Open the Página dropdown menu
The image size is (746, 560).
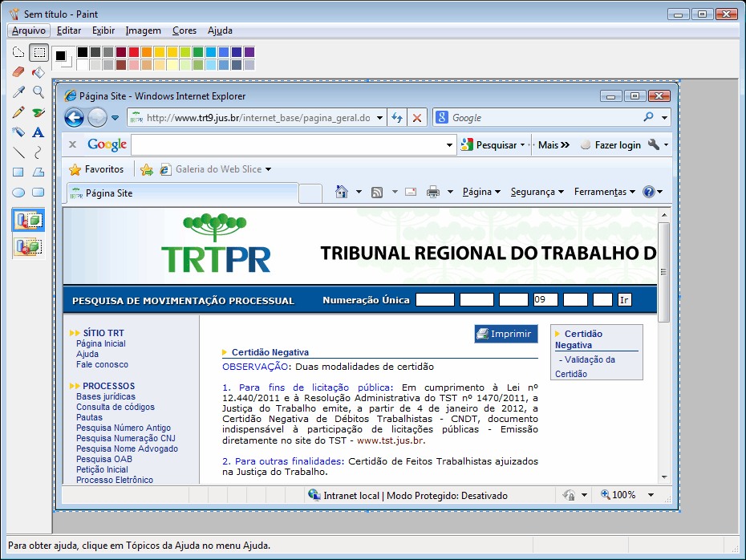click(481, 192)
